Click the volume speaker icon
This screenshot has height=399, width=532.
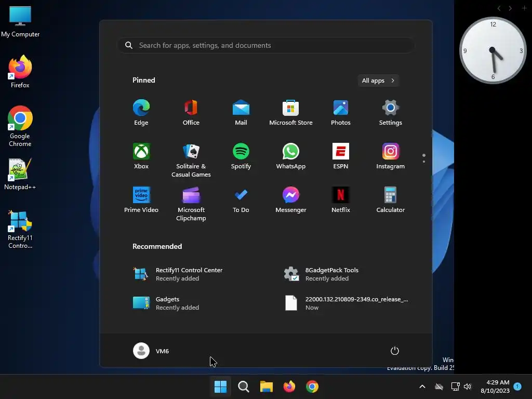[468, 387]
